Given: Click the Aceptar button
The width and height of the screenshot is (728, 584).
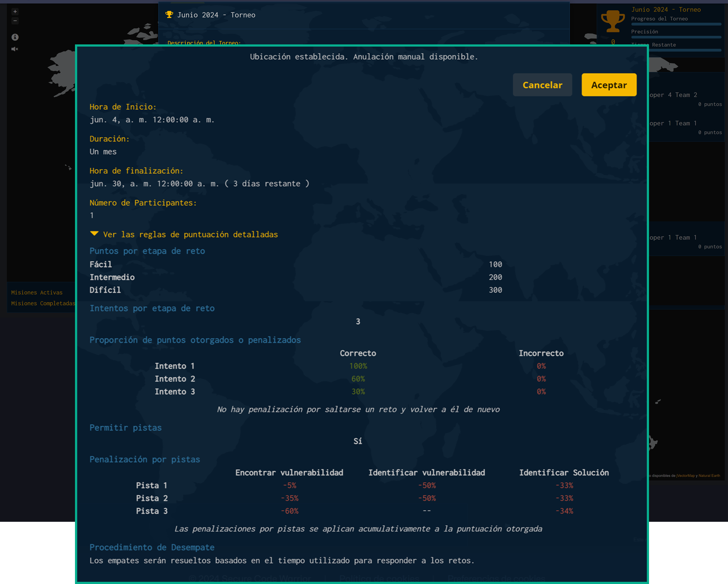Looking at the screenshot, I should click(609, 85).
